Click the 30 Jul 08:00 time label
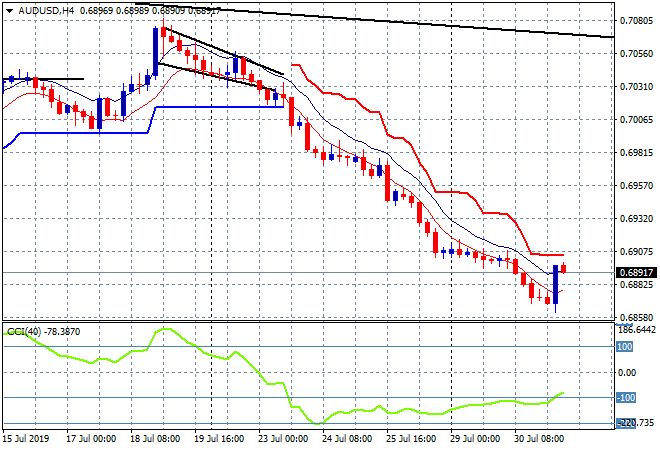Image resolution: width=660 pixels, height=450 pixels. 539,438
